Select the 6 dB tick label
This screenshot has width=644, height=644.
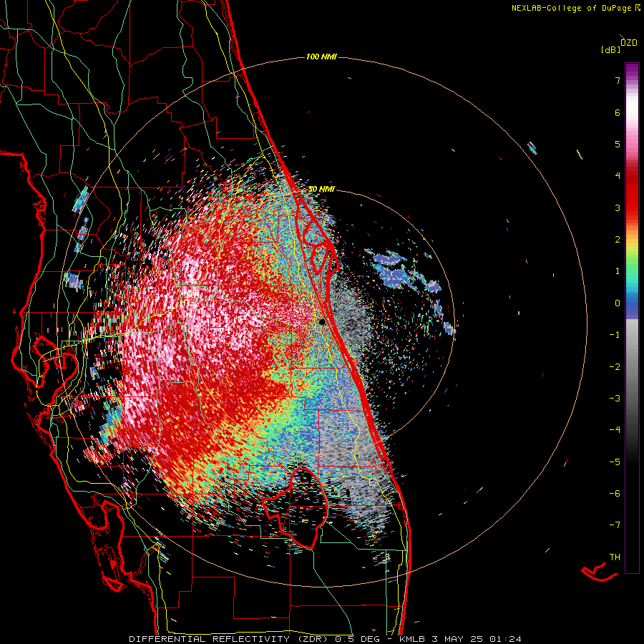[618, 112]
